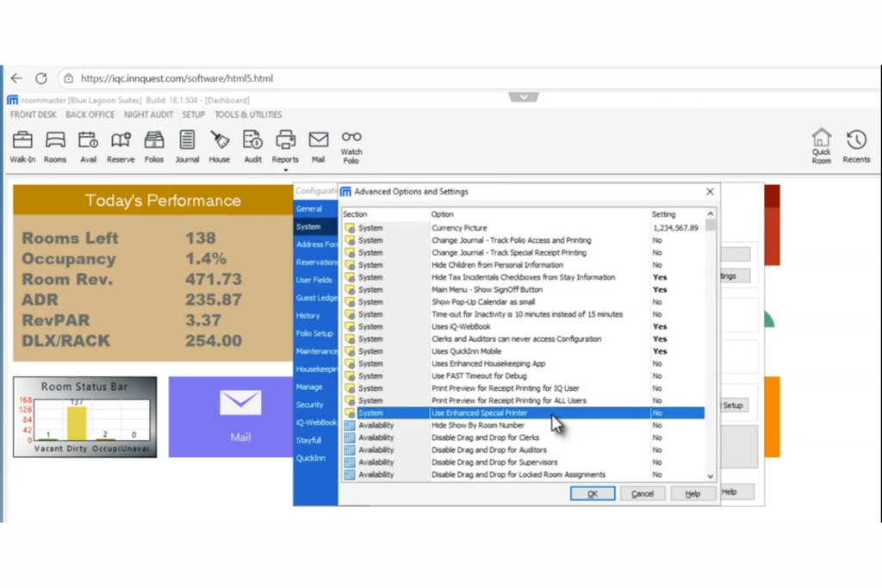The height and width of the screenshot is (588, 882).
Task: Select the Maintenance configuration tab
Action: (x=315, y=350)
